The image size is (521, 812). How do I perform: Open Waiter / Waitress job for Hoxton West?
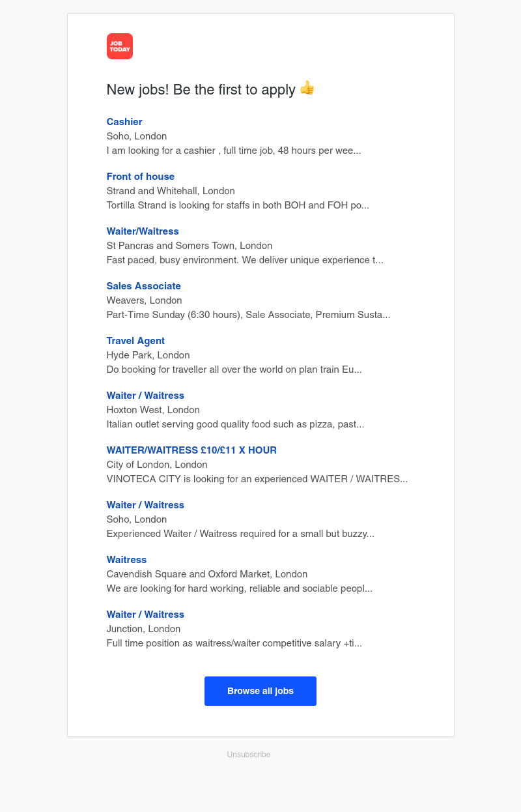145,396
